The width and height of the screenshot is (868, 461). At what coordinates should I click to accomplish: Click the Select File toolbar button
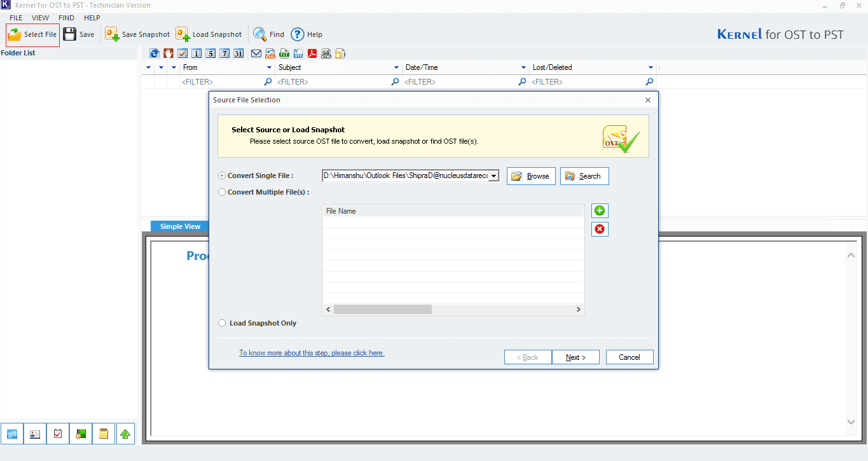(x=32, y=34)
